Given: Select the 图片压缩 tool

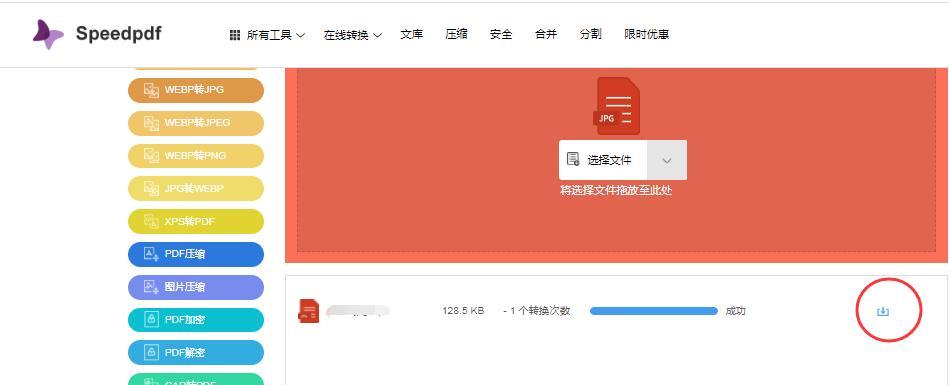Looking at the screenshot, I should click(196, 287).
